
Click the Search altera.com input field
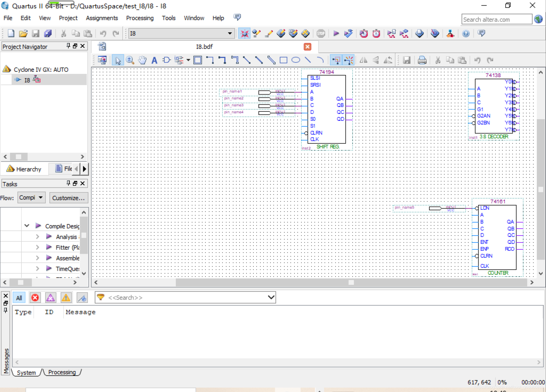coord(496,19)
